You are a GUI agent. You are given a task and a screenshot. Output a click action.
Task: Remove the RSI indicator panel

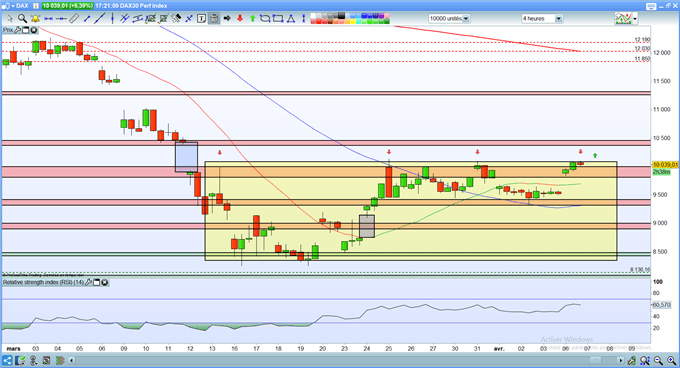point(105,282)
